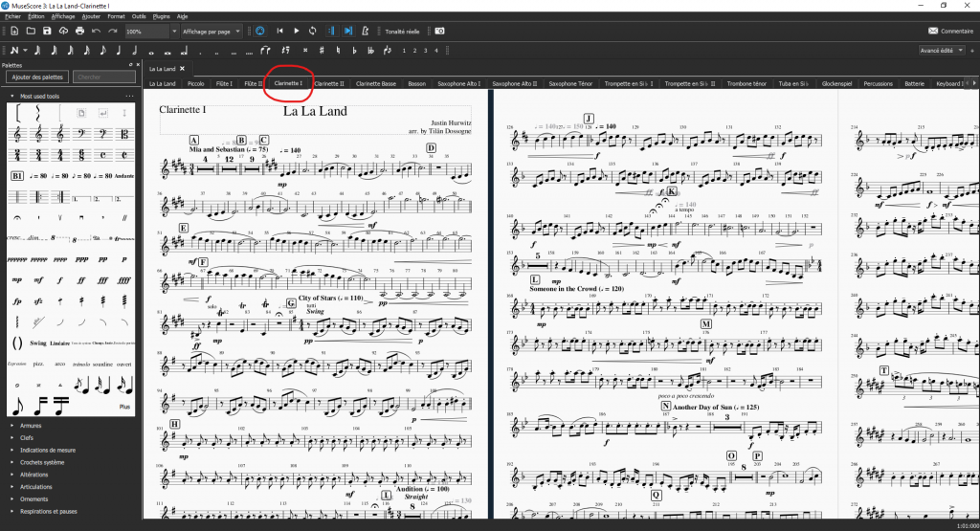
Task: Print the score with the printer icon
Action: point(80,31)
